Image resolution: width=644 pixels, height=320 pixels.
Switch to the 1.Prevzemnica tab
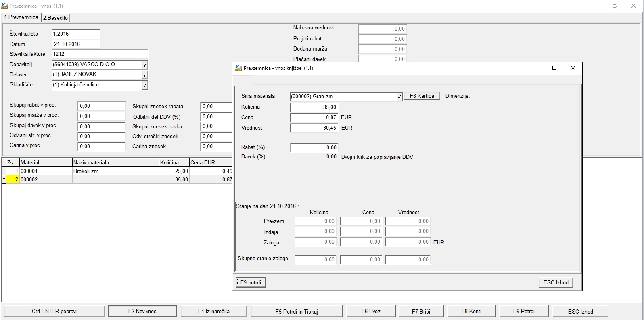[x=21, y=17]
